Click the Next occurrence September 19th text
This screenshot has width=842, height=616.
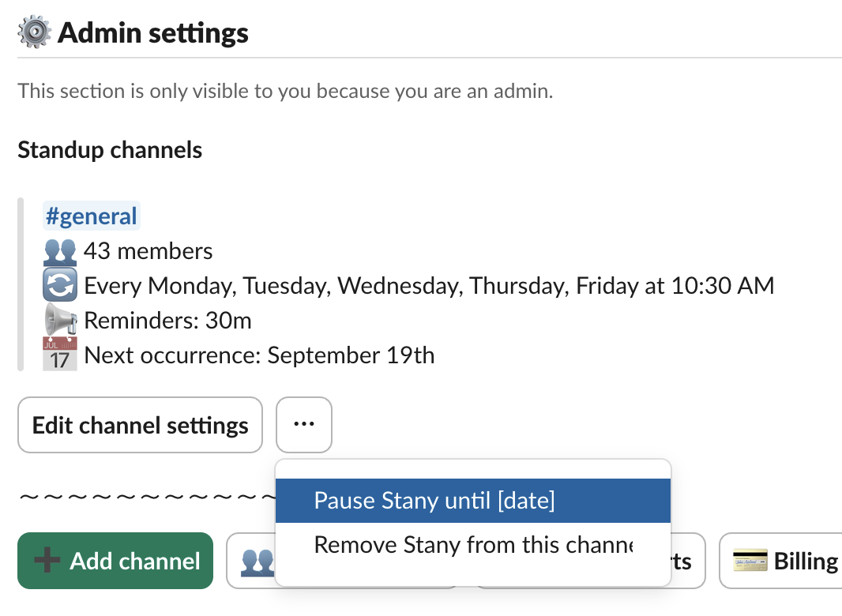click(x=259, y=355)
